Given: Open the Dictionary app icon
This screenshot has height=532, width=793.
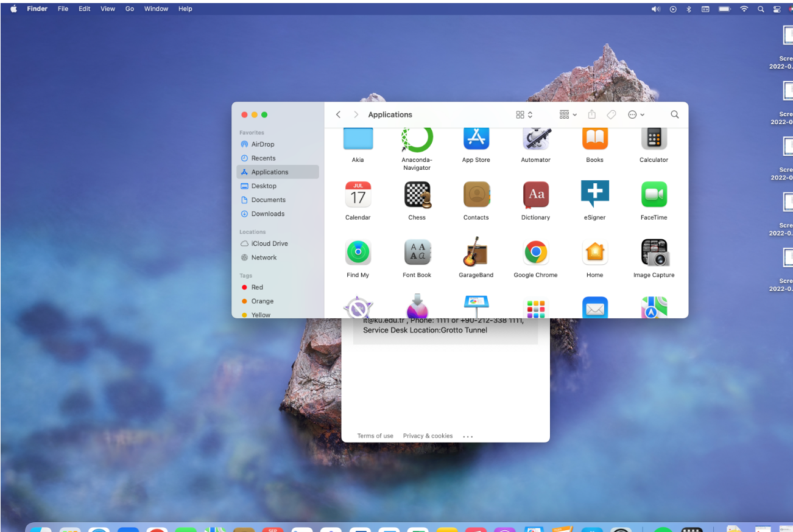Looking at the screenshot, I should pyautogui.click(x=535, y=195).
